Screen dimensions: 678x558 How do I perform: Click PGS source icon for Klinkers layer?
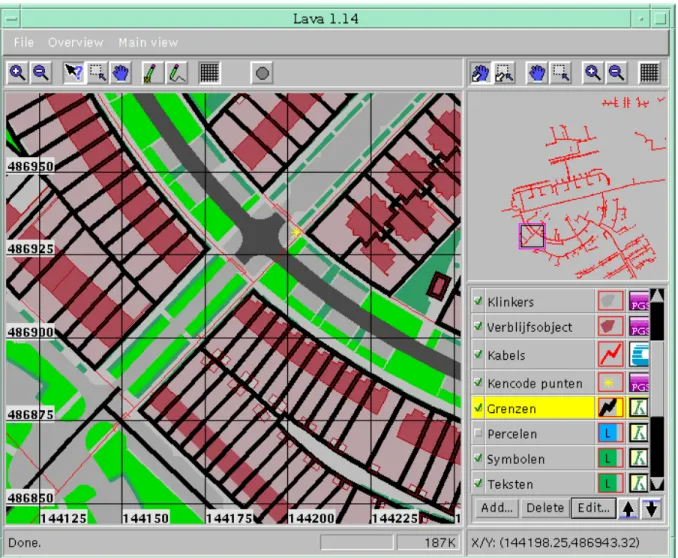coord(639,301)
